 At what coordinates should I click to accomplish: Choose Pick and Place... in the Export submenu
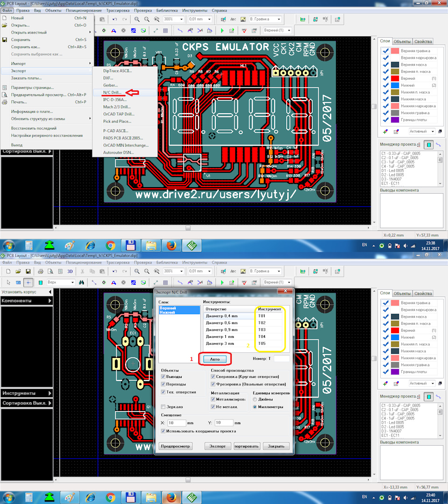tap(117, 121)
